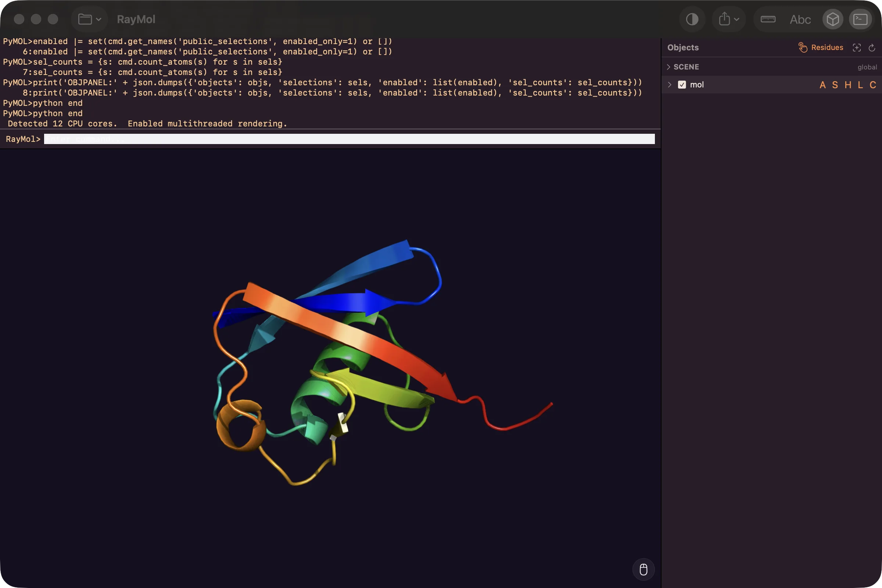
Task: Click the refresh icon in Objects panel
Action: point(872,48)
